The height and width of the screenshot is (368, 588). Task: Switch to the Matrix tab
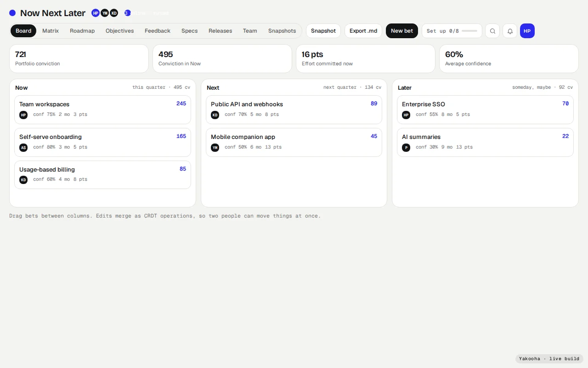click(51, 31)
